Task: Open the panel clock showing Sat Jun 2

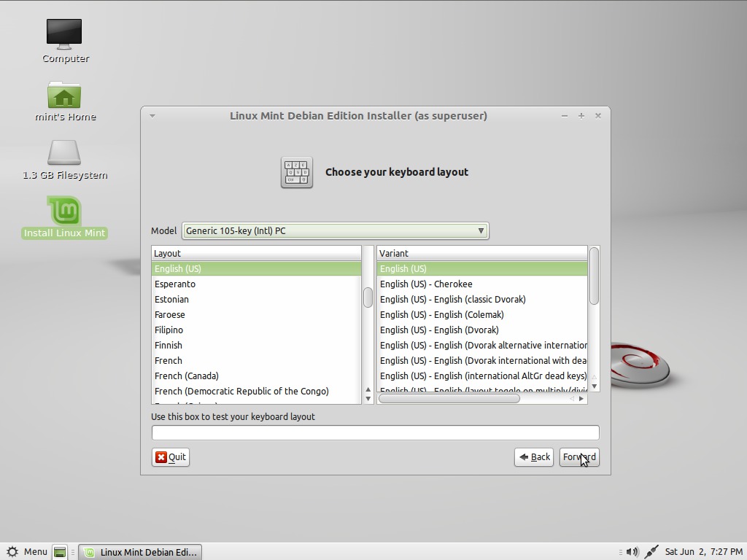Action: coord(704,552)
